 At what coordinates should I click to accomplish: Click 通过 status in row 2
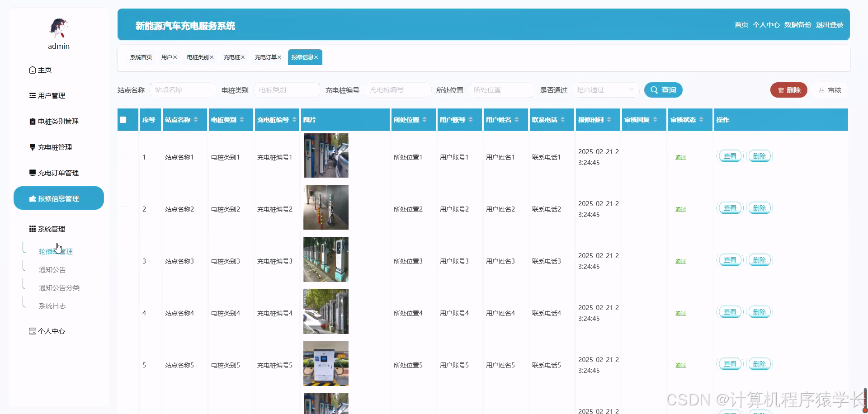coord(681,209)
